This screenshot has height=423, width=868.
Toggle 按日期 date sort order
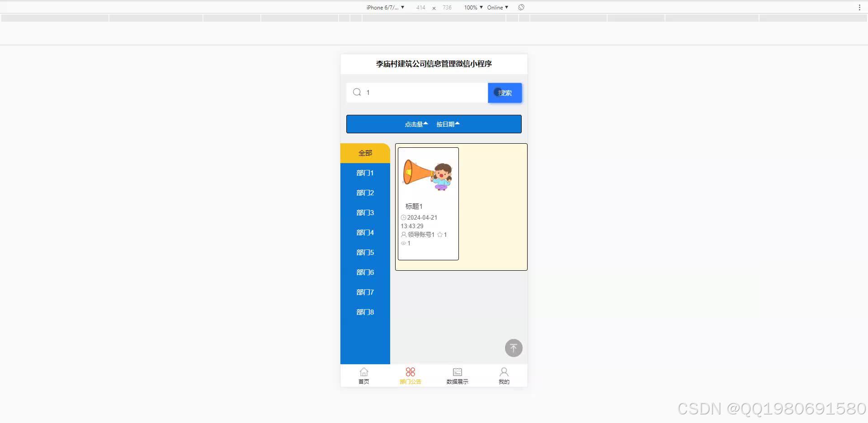(448, 124)
